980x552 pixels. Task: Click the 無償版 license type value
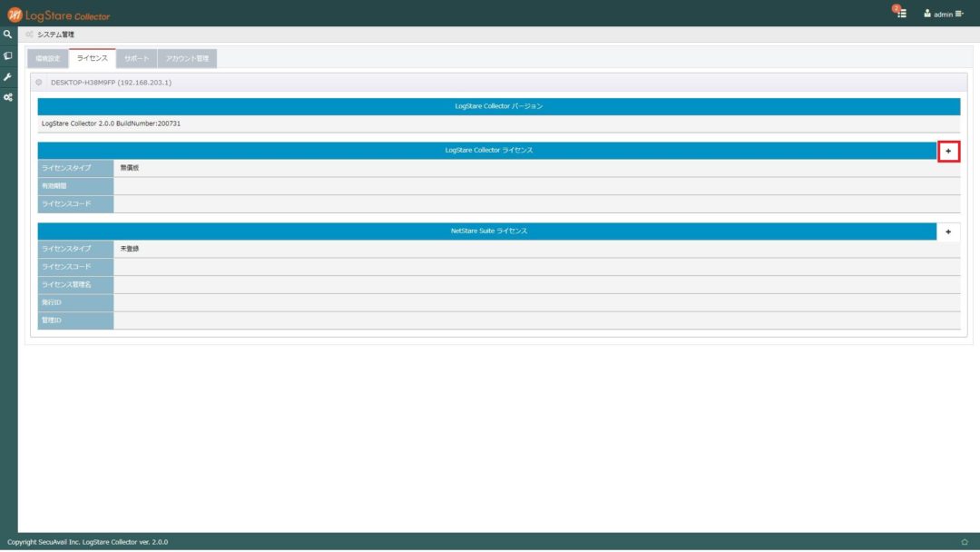pos(130,168)
